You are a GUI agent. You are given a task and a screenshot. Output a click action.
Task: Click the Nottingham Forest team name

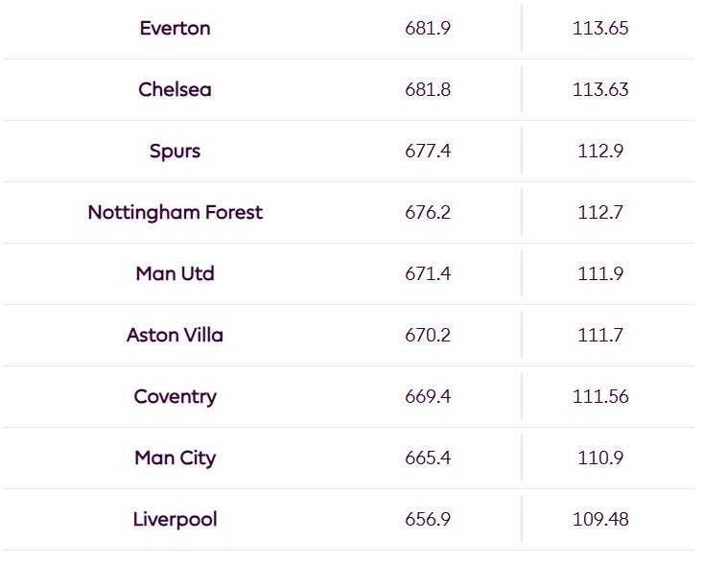(x=175, y=213)
